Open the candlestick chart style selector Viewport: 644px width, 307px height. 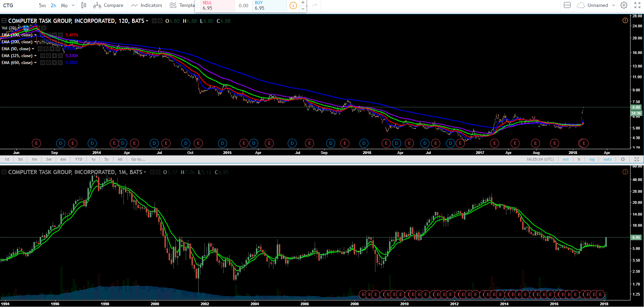84,5
